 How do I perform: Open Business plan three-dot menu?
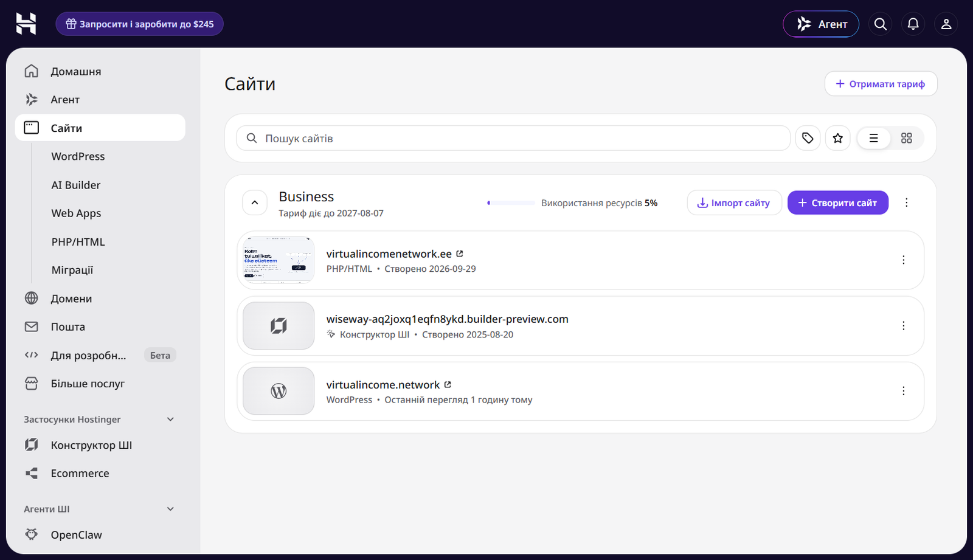[906, 202]
